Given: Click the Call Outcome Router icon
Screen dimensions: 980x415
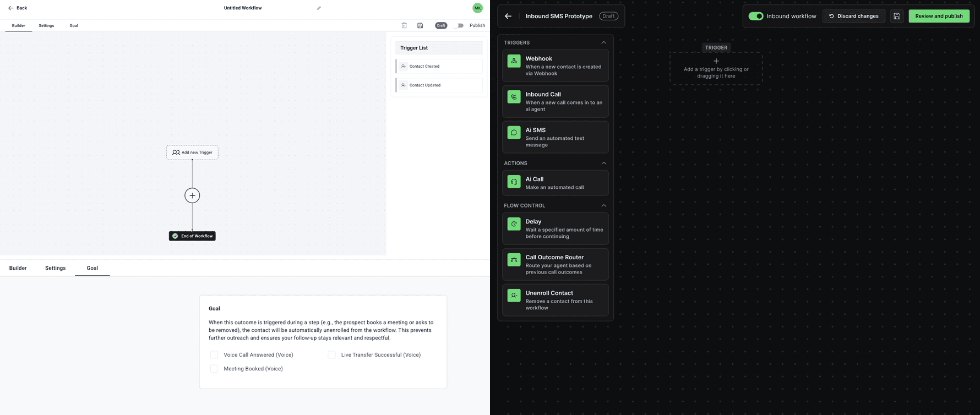Looking at the screenshot, I should tap(514, 260).
